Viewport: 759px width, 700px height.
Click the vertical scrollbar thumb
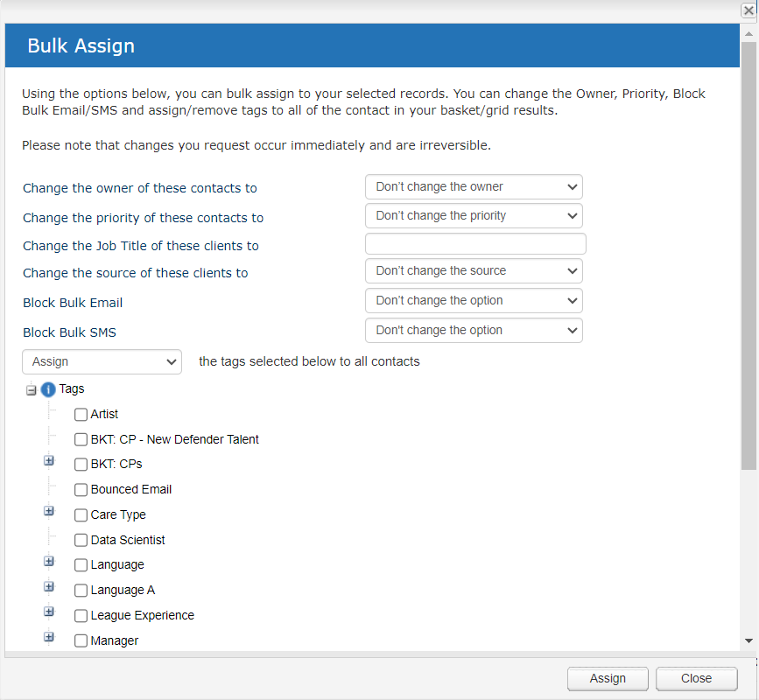pos(748,255)
